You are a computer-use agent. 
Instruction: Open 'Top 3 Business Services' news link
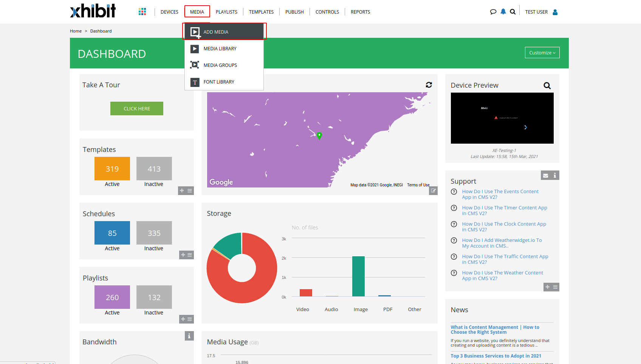pyautogui.click(x=496, y=356)
